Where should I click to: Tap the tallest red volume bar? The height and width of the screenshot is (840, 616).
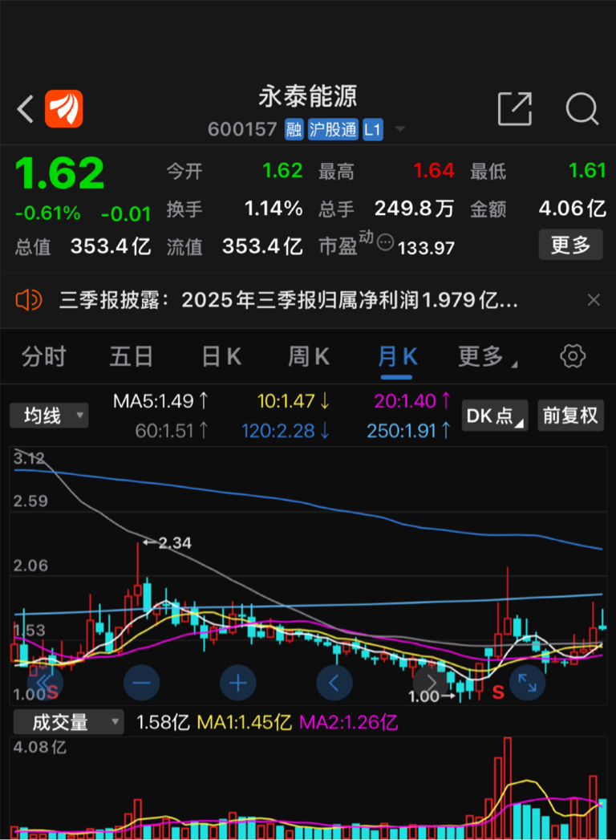tap(507, 788)
